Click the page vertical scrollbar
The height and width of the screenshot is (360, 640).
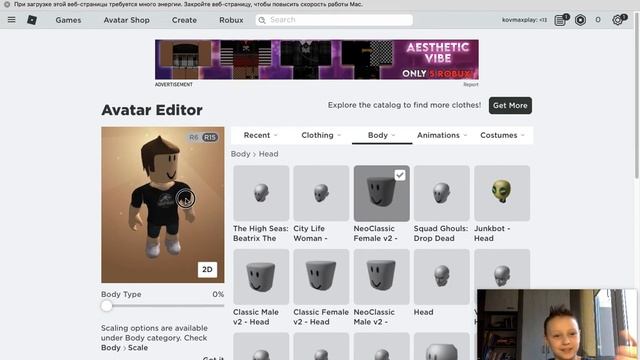click(637, 96)
